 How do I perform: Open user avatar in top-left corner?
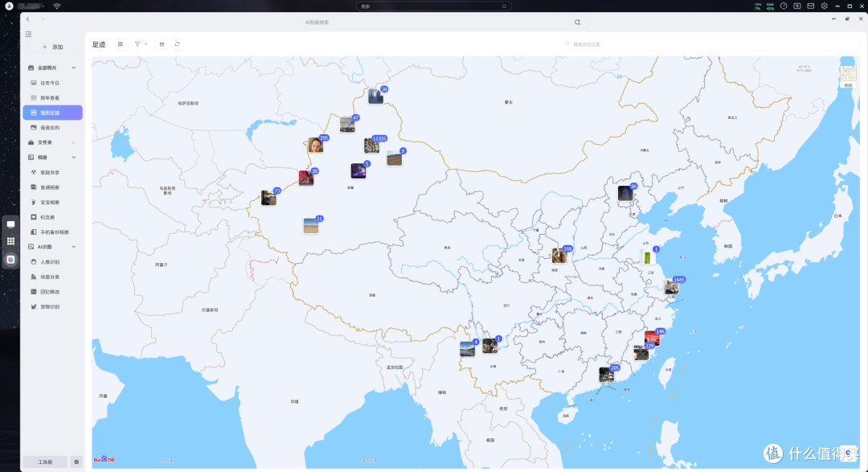tap(9, 6)
